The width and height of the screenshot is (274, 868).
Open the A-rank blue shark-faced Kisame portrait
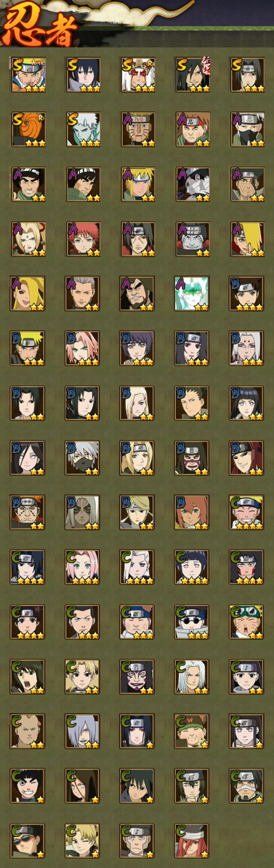(x=193, y=239)
